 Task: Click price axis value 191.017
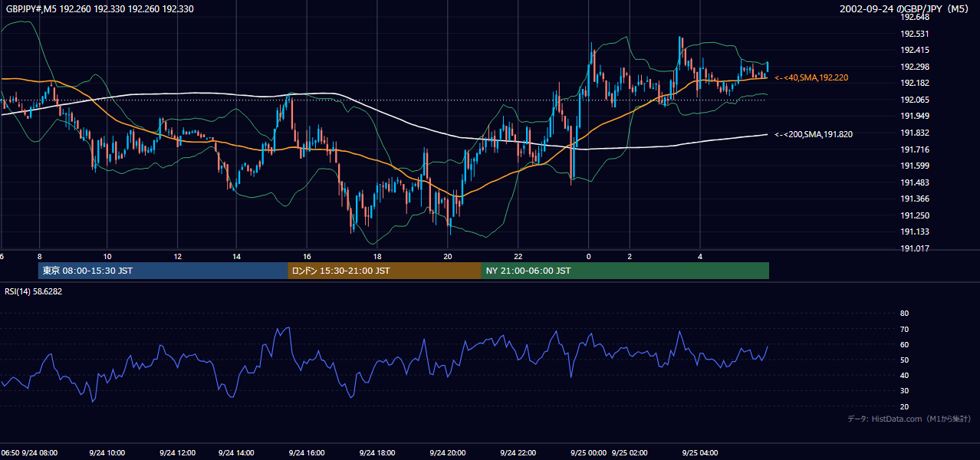click(914, 248)
